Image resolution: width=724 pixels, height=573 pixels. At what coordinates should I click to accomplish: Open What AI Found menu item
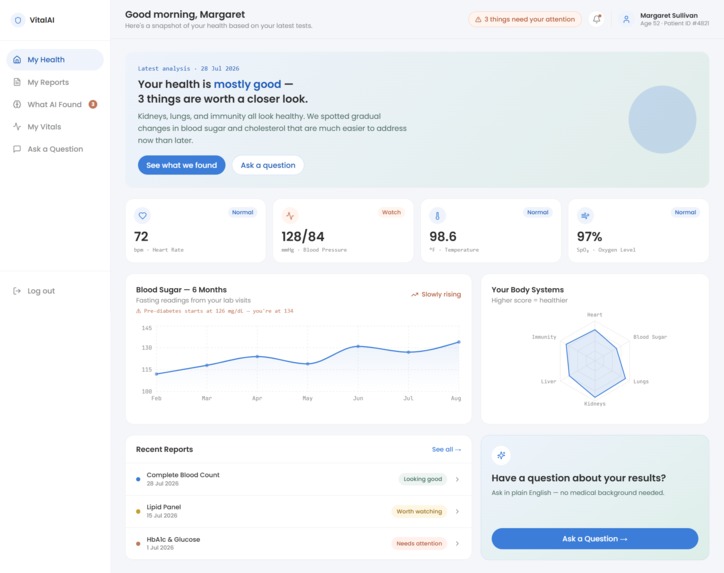point(55,104)
